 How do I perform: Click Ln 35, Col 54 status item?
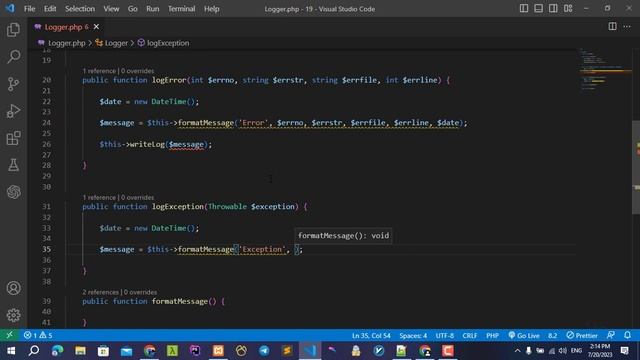[371, 336]
